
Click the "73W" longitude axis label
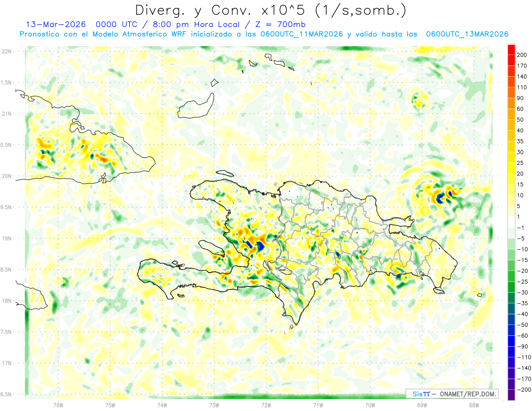[214, 405]
